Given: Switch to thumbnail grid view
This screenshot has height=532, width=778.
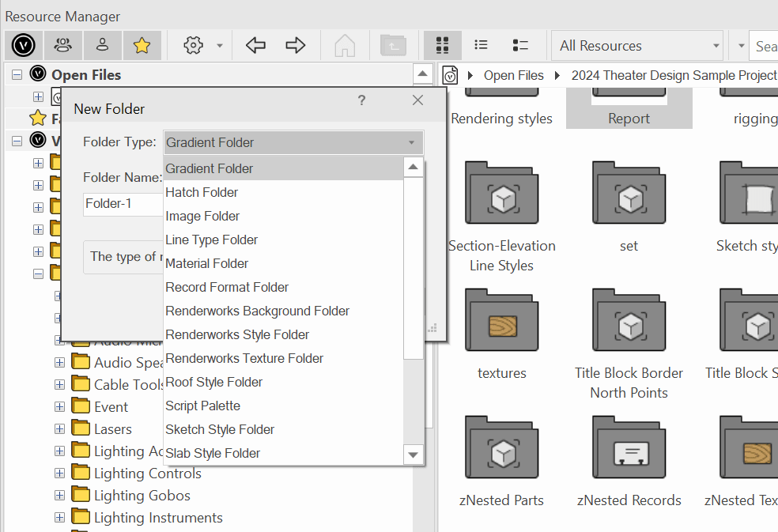Looking at the screenshot, I should coord(442,45).
